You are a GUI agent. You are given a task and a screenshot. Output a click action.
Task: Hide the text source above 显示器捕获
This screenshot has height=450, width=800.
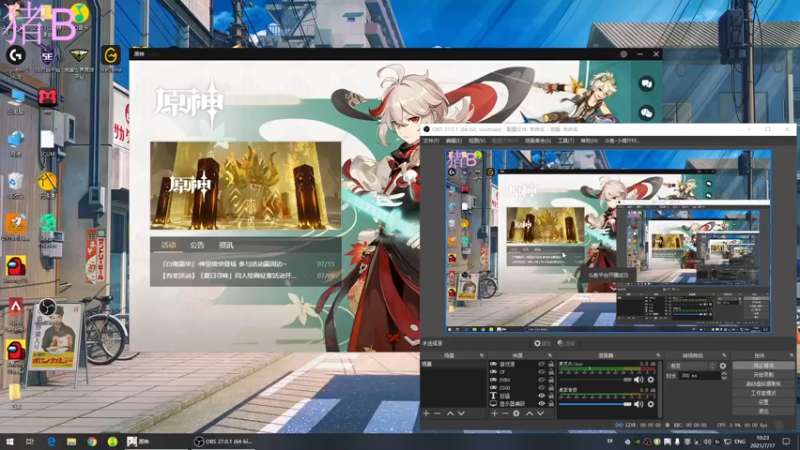click(541, 396)
